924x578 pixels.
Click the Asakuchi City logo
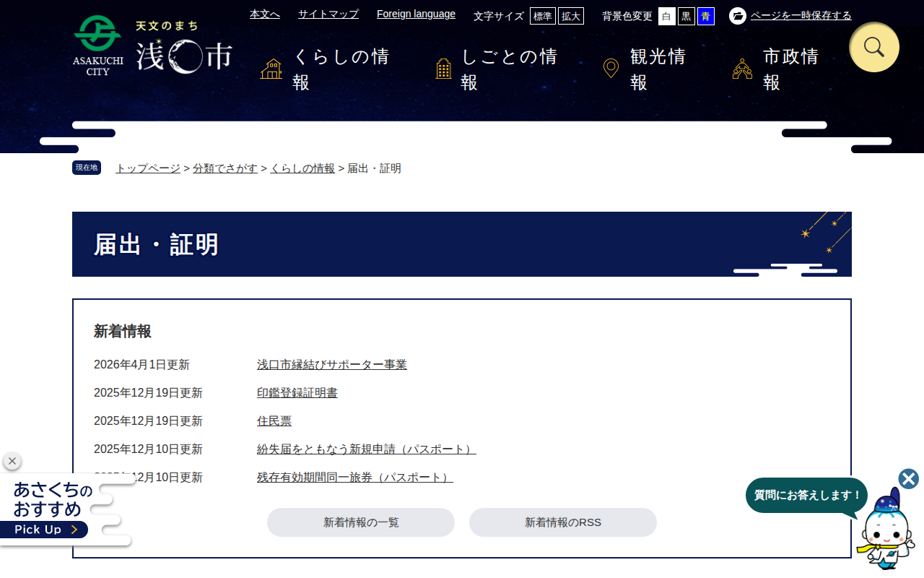click(x=152, y=46)
